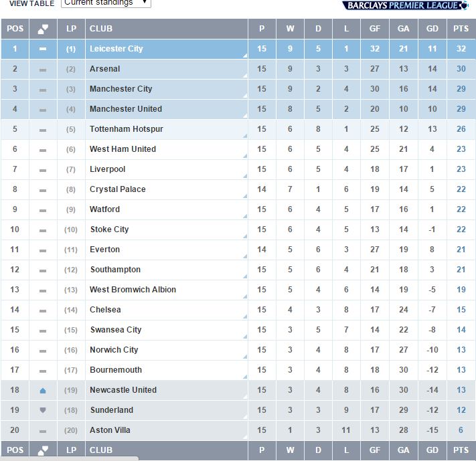Open the Current standings dropdown

(x=106, y=3)
